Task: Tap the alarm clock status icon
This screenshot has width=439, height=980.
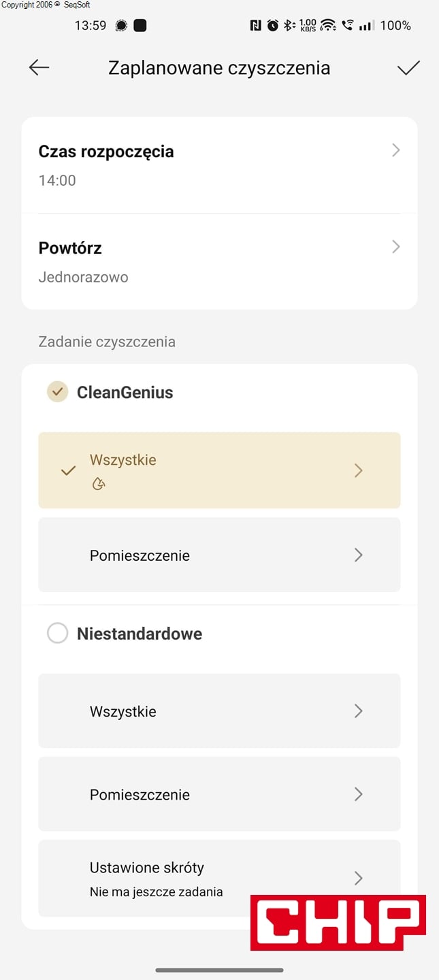Action: click(273, 26)
